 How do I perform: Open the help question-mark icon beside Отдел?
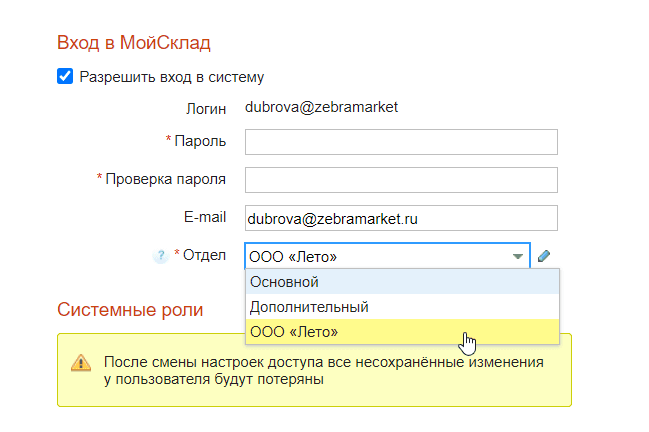tap(159, 256)
